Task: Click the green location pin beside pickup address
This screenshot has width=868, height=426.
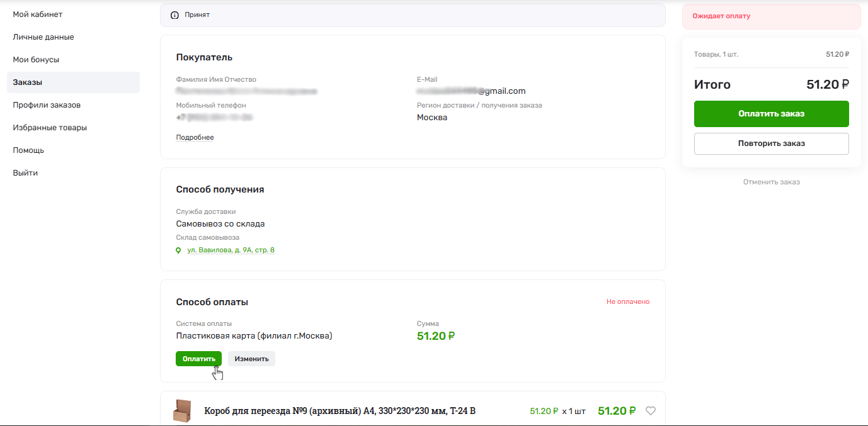Action: (x=178, y=250)
